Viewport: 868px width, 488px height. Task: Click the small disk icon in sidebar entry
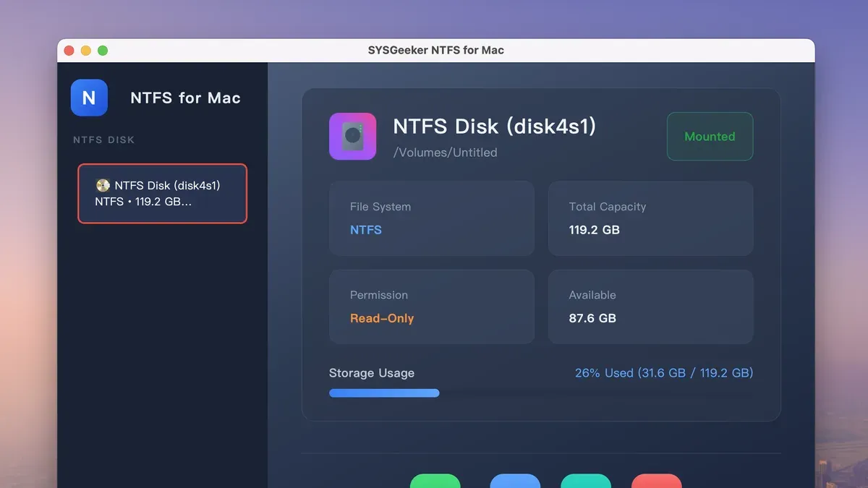pos(103,185)
